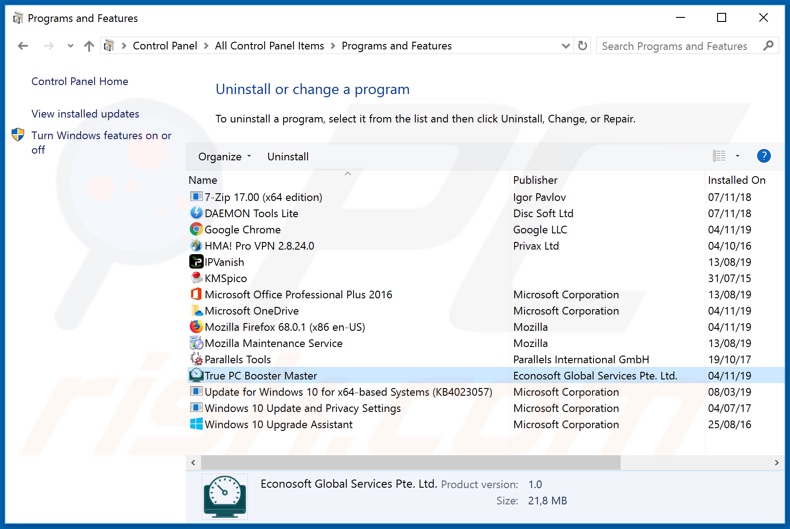Select the IPVanish entry

(486, 261)
